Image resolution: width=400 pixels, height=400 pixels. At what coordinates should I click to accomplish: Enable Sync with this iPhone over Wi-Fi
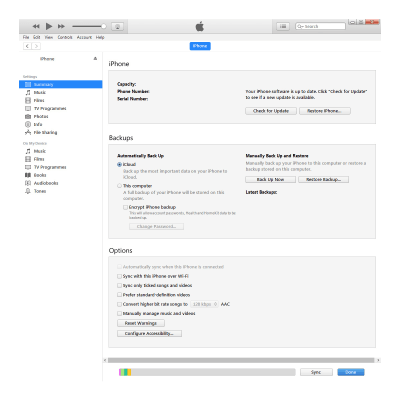click(119, 276)
